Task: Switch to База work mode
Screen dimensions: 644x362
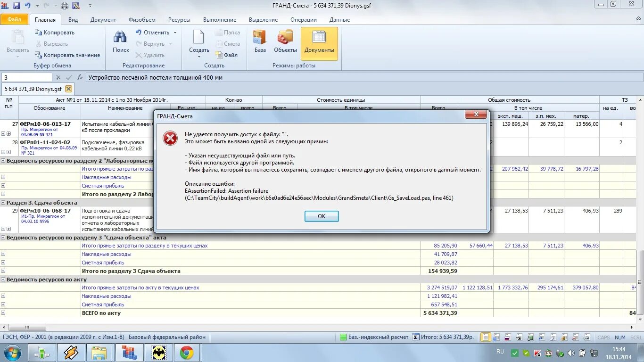Action: tap(260, 41)
